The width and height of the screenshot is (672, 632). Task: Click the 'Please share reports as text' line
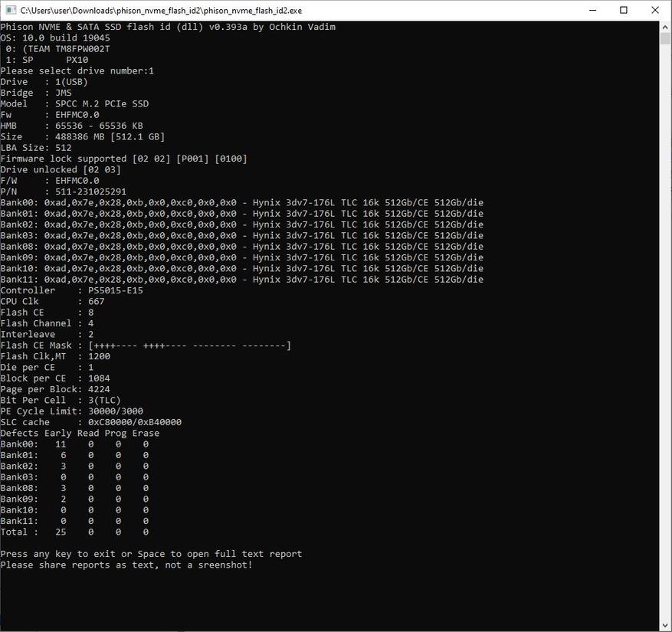click(126, 565)
